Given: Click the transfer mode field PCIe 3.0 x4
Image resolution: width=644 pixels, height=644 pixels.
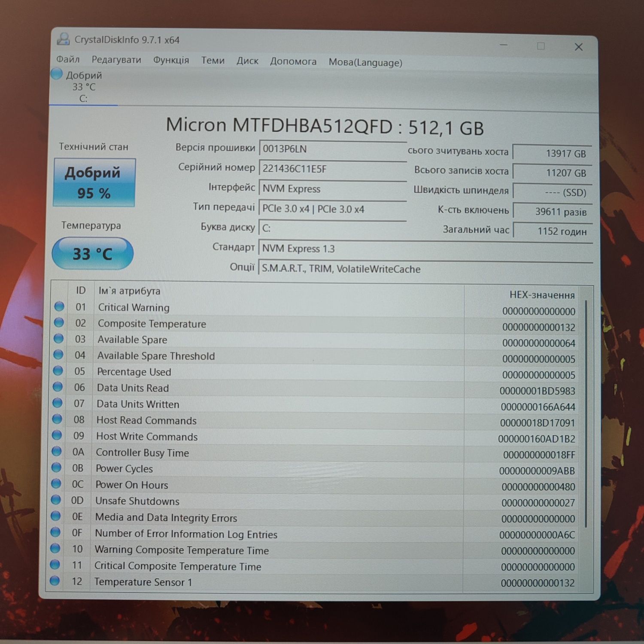Looking at the screenshot, I should [x=333, y=209].
